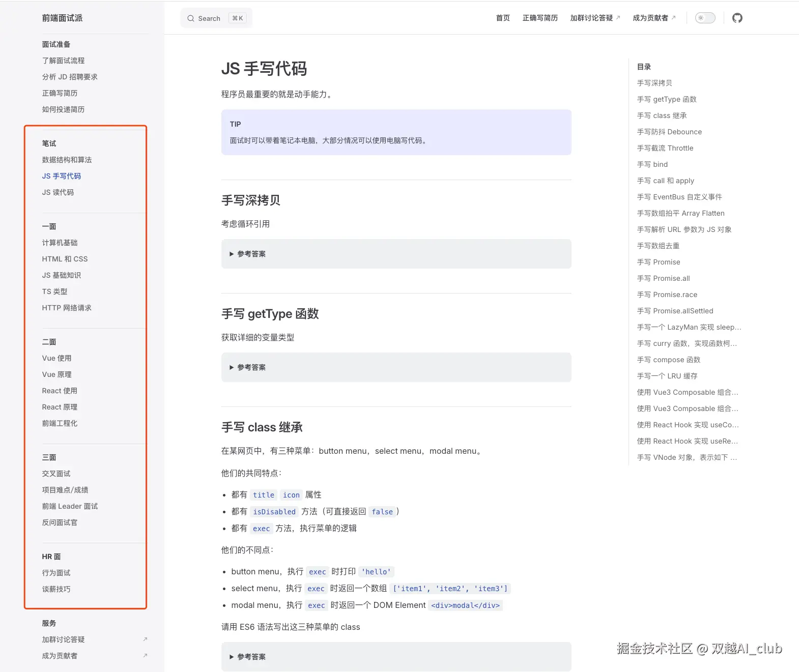Open 计算机基础 in sidebar
Image resolution: width=799 pixels, height=672 pixels.
point(60,243)
